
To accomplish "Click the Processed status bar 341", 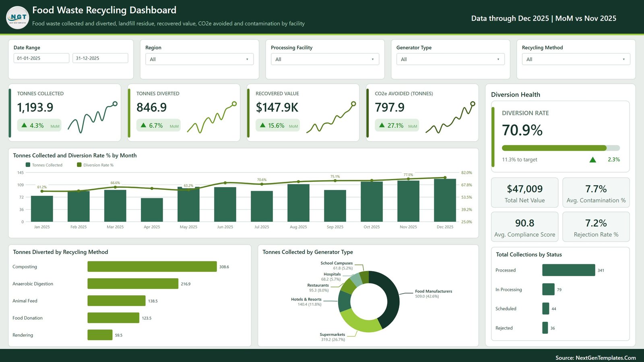I will point(569,270).
